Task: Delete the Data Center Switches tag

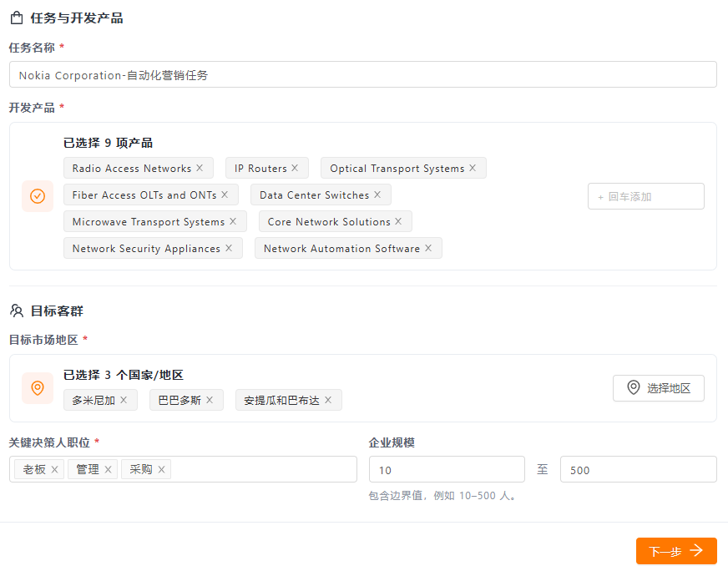Action: coord(377,195)
